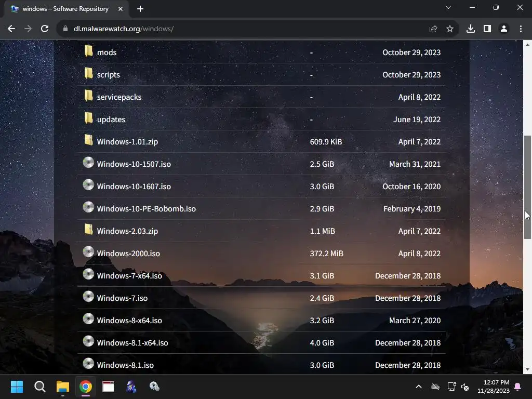
Task: Open the Chrome three-dot menu
Action: tap(521, 29)
